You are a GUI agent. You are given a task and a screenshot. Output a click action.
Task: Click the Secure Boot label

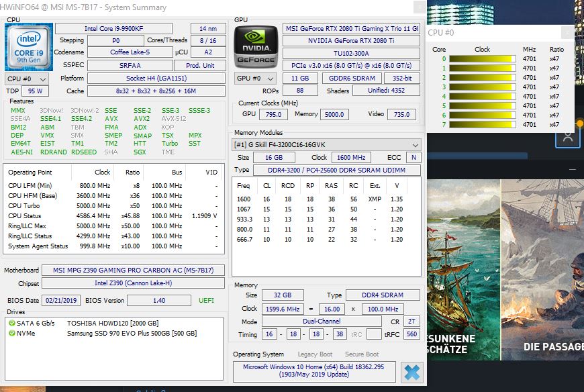coord(362,354)
